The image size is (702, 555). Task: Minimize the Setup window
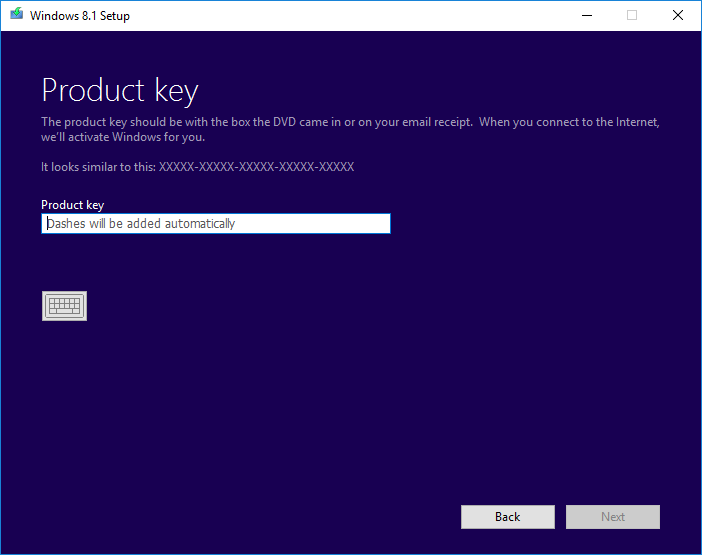coord(587,15)
